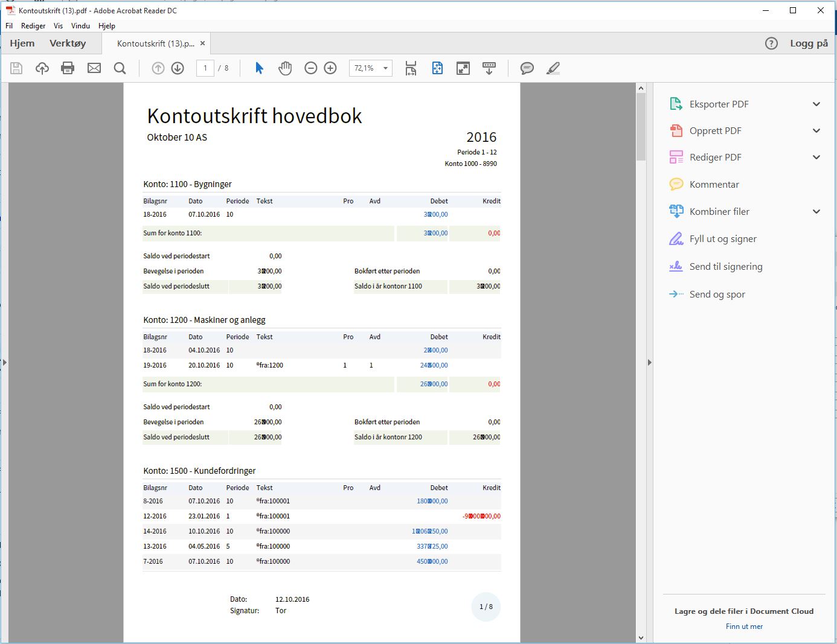The height and width of the screenshot is (644, 837).
Task: Click the Logg på button
Action: coord(809,43)
